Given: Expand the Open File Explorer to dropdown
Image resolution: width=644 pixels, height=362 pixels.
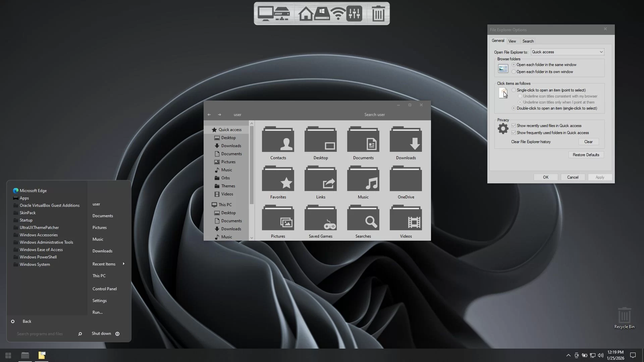Looking at the screenshot, I should 601,52.
